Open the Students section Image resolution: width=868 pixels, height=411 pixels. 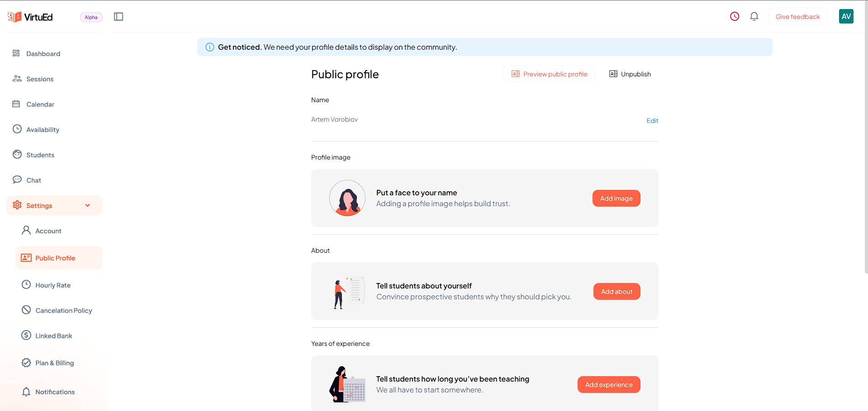tap(54, 155)
